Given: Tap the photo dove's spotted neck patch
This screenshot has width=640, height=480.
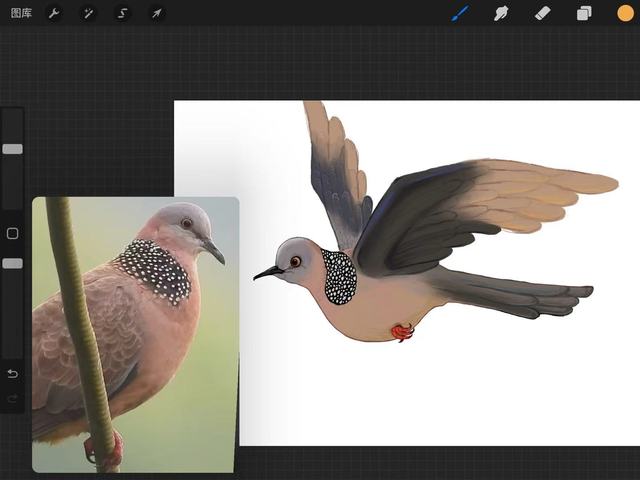Looking at the screenshot, I should click(156, 269).
